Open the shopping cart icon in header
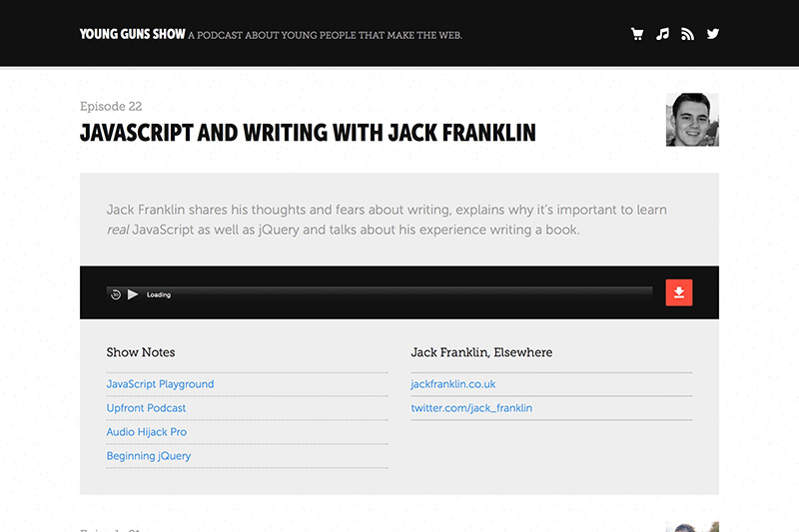This screenshot has width=799, height=532. [637, 34]
